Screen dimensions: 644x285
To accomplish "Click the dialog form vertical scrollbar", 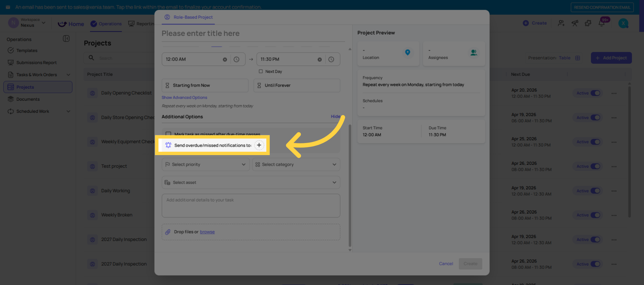I will [350, 186].
